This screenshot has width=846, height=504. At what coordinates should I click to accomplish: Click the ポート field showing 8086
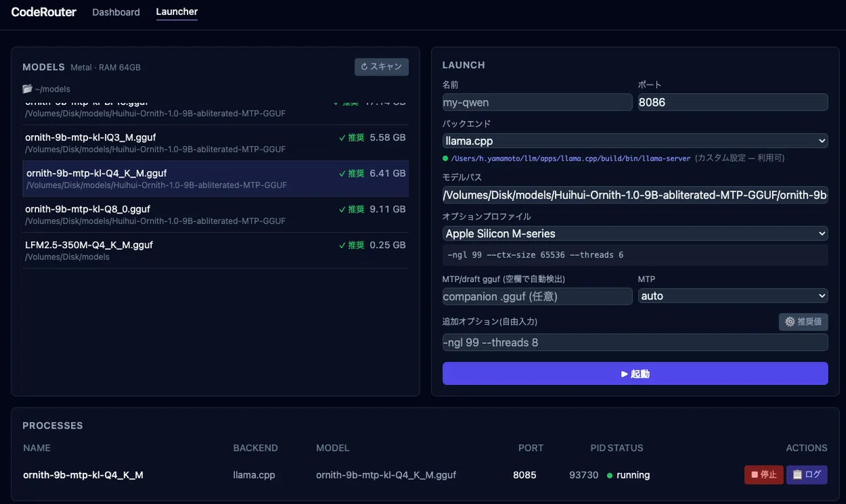(732, 102)
